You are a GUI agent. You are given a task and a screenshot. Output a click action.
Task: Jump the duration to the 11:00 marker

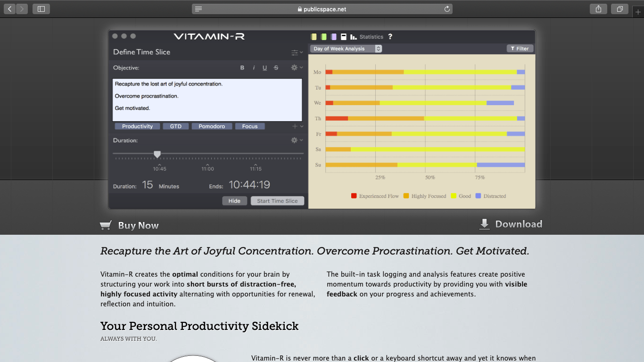208,167
